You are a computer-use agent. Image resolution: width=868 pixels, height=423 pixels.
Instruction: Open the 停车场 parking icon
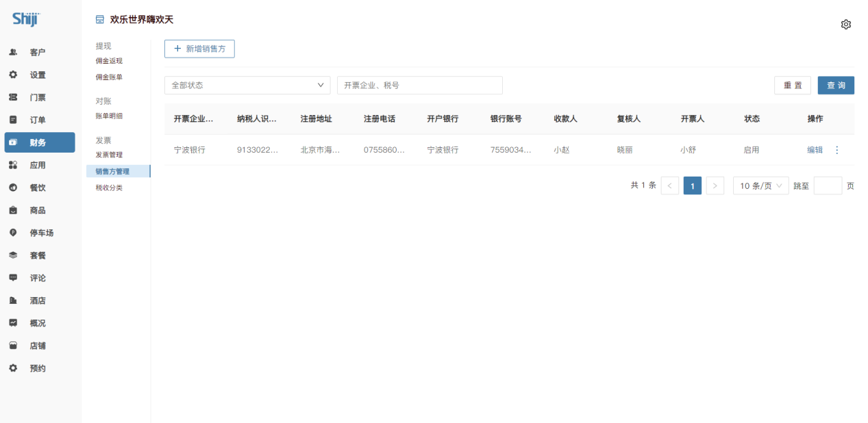click(x=13, y=233)
